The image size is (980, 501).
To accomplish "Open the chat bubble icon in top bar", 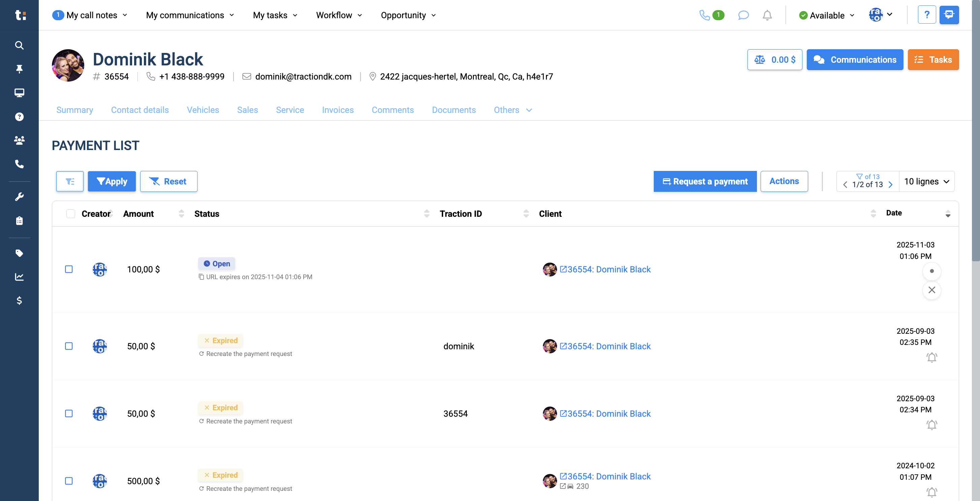I will [743, 15].
